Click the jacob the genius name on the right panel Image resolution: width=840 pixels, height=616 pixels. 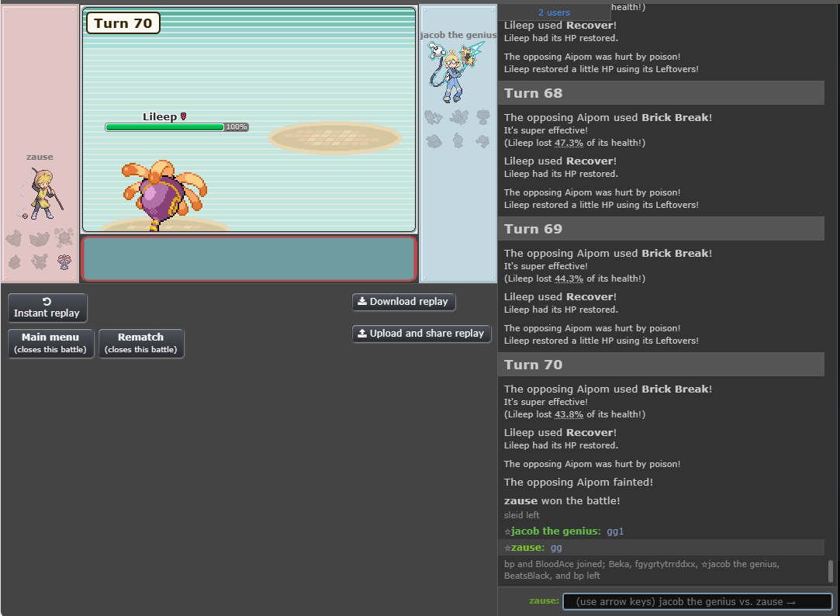coord(458,35)
